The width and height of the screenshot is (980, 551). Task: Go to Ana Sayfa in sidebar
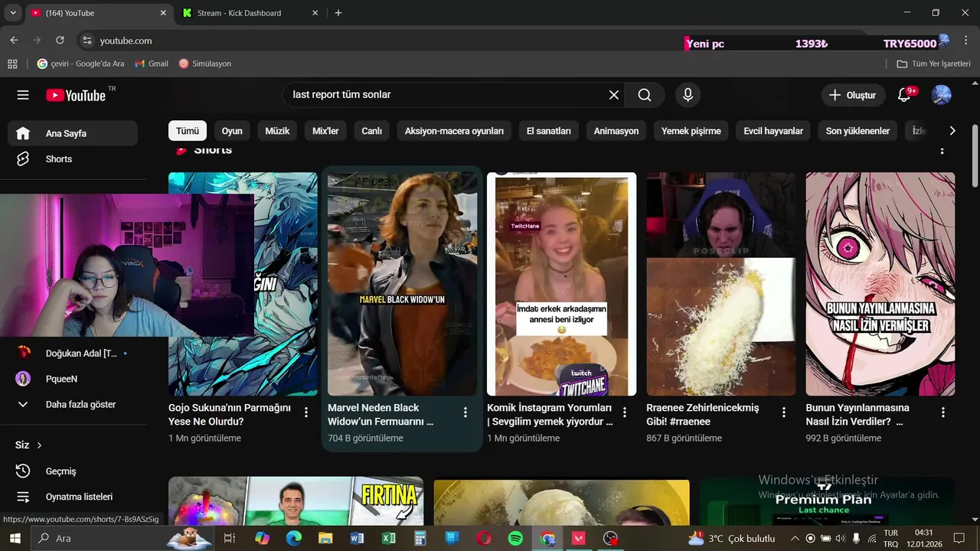coord(73,133)
